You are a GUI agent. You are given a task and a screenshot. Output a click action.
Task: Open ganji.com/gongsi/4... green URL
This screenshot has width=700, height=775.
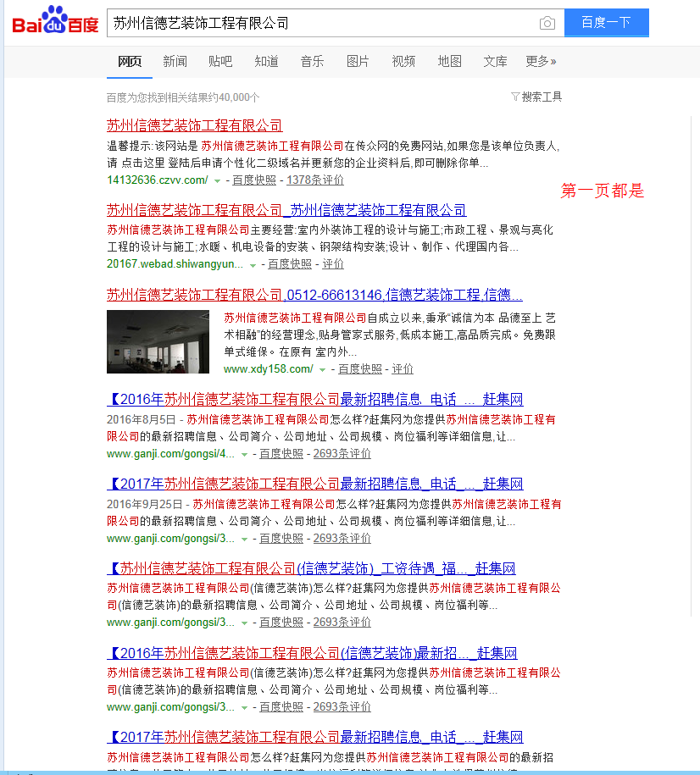170,453
